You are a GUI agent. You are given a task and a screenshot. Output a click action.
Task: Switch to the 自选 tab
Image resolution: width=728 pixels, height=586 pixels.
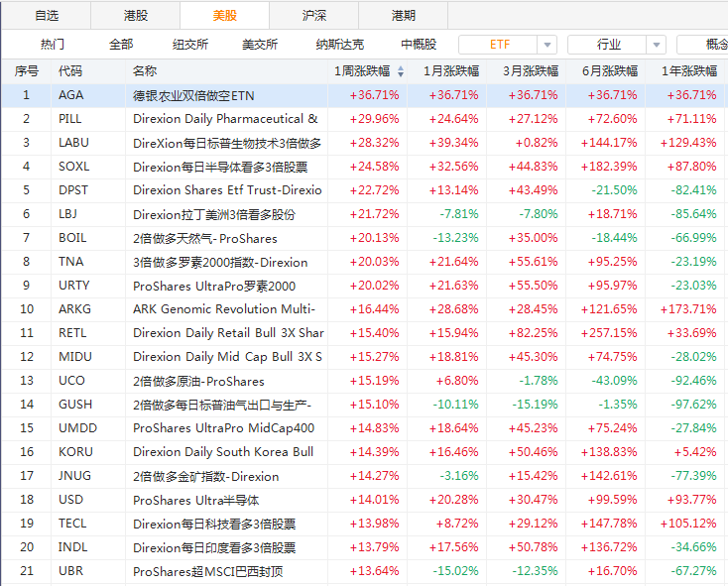pyautogui.click(x=47, y=15)
